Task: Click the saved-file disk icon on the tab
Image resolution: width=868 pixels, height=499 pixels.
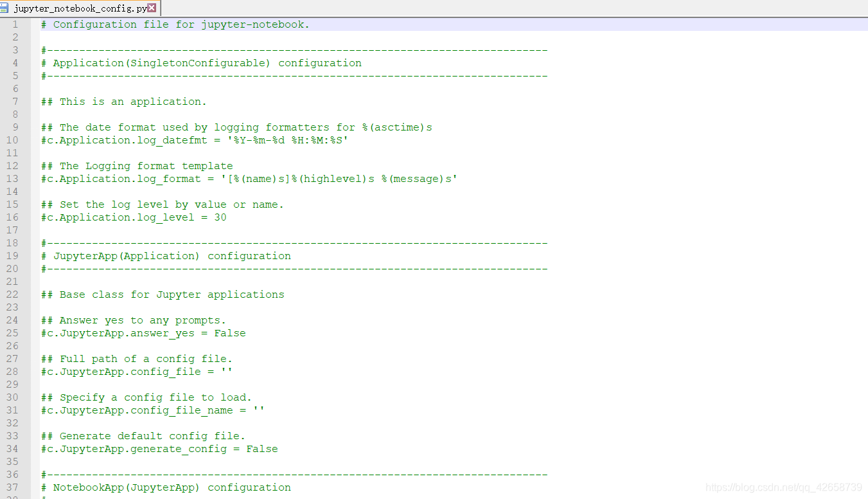Action: coord(4,8)
